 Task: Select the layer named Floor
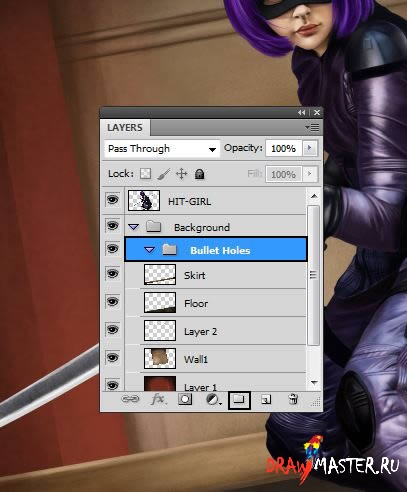tap(196, 303)
